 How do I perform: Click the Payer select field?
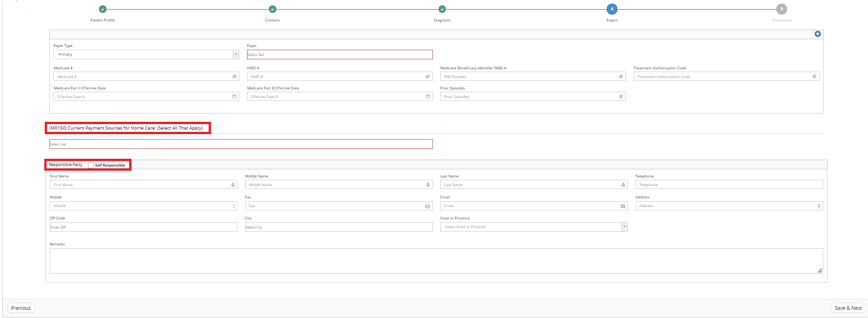point(340,54)
